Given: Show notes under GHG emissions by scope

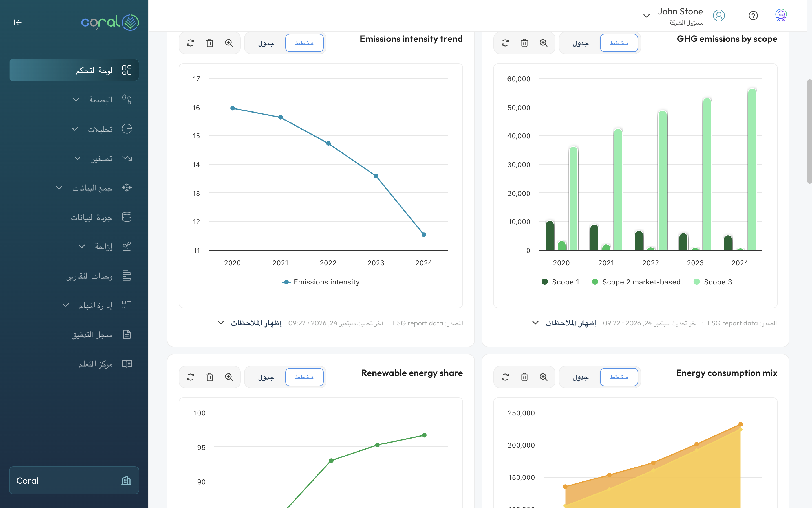Looking at the screenshot, I should [x=564, y=323].
